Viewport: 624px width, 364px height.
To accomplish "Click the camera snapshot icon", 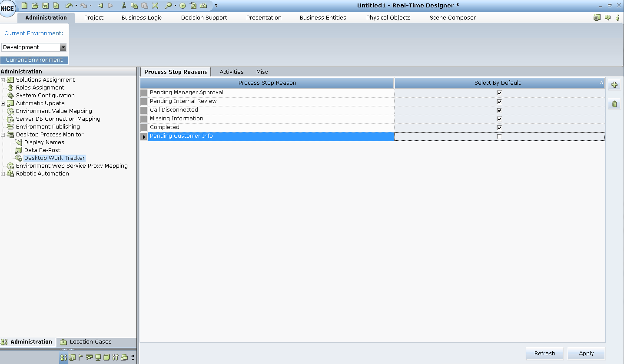I will pos(203,6).
